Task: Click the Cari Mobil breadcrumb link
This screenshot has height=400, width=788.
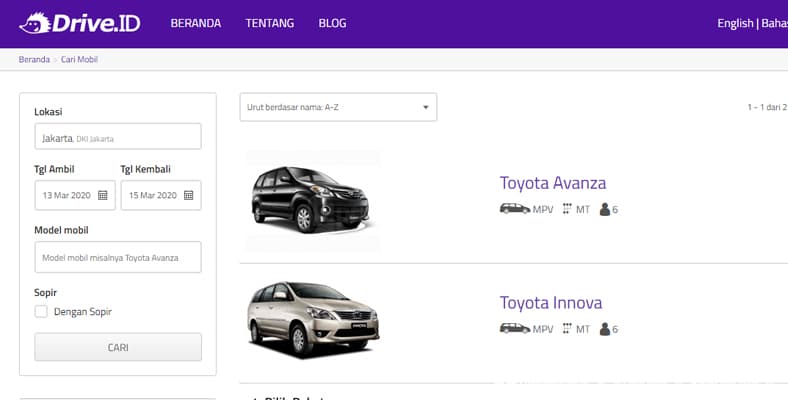Action: coord(79,59)
